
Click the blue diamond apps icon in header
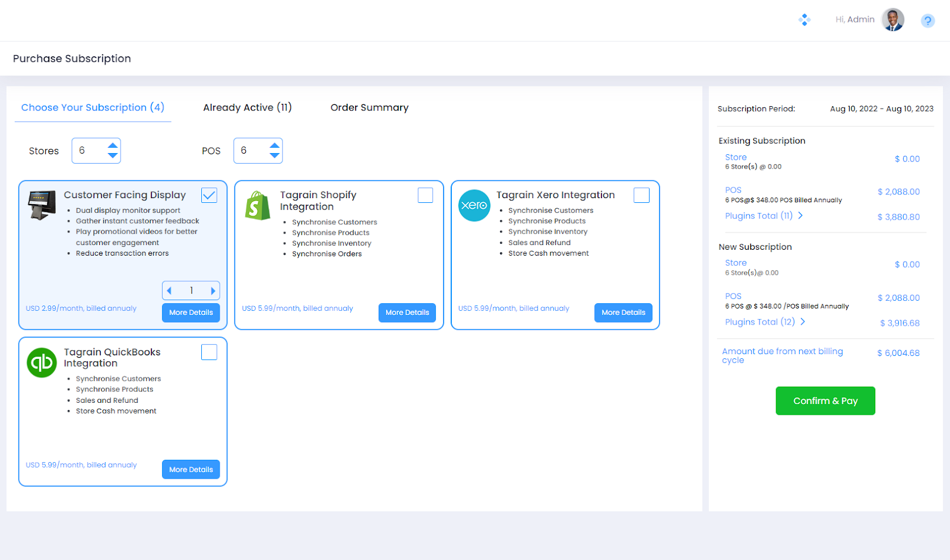point(805,20)
